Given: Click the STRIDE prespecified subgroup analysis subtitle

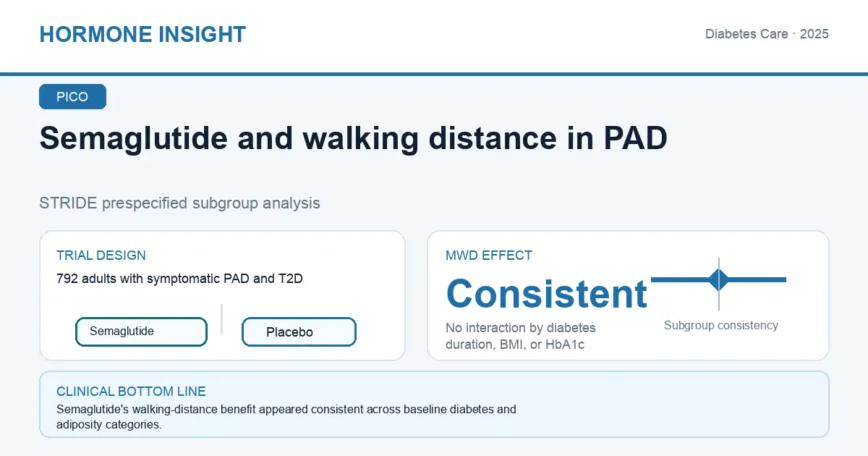Looking at the screenshot, I should coord(179,203).
